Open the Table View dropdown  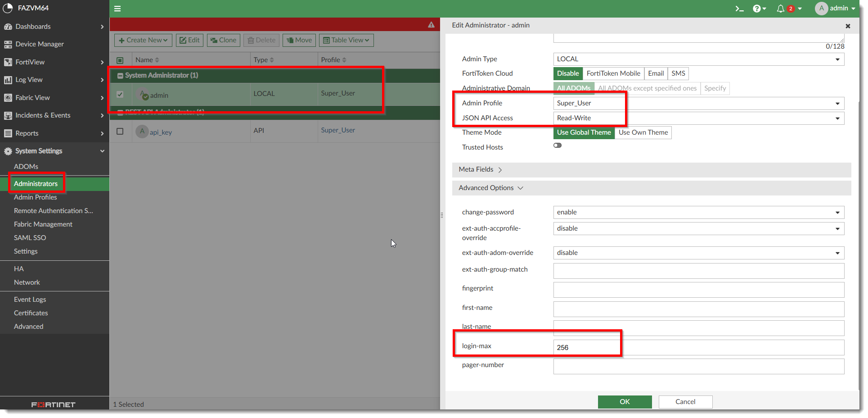[x=346, y=40]
